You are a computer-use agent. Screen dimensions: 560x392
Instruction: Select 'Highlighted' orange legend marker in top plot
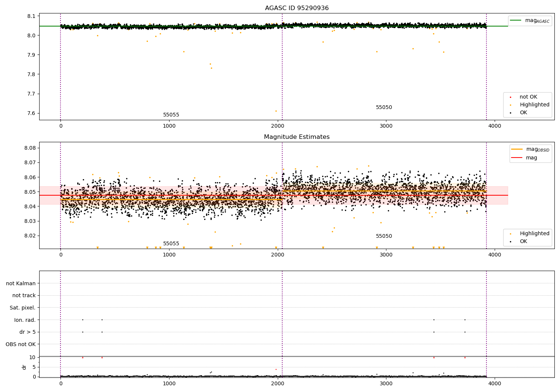[x=511, y=105]
